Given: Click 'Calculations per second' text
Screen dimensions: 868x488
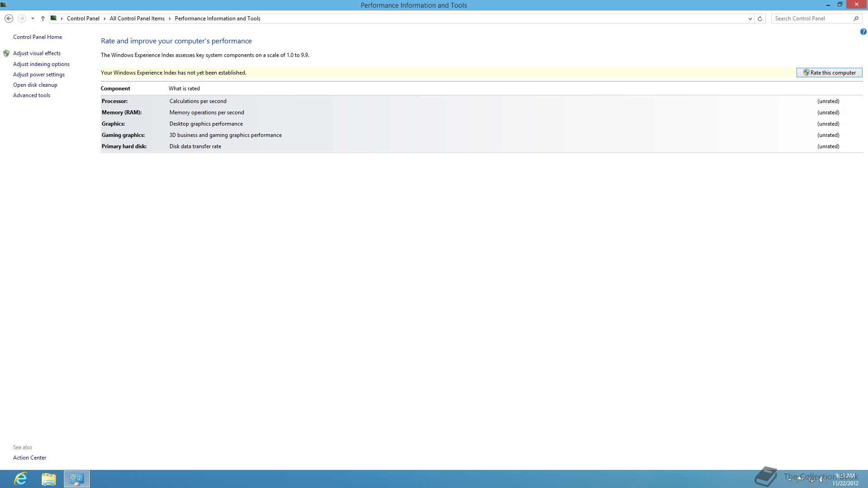Looking at the screenshot, I should point(198,101).
